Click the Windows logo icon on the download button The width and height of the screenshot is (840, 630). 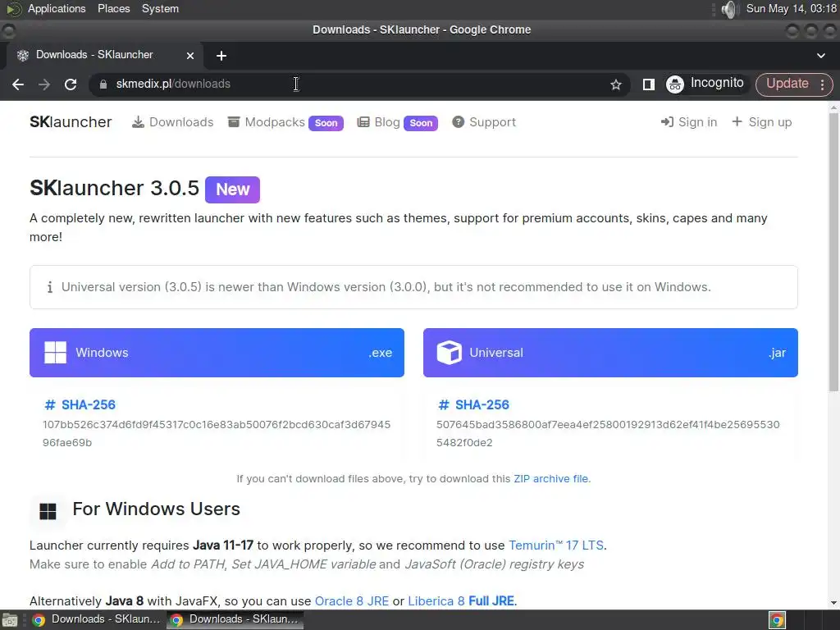coord(55,353)
